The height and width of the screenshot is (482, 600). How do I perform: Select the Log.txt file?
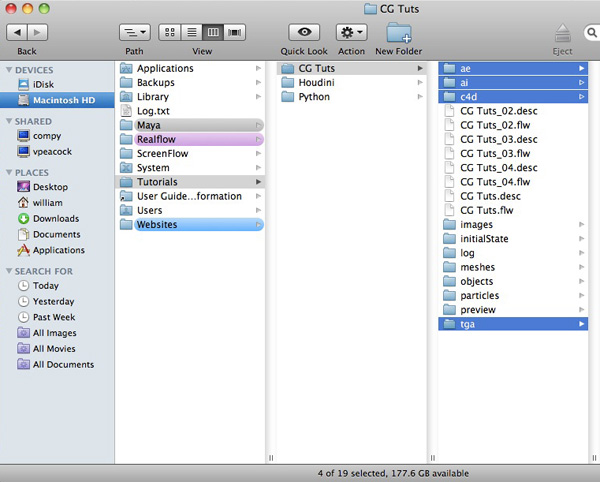point(190,111)
